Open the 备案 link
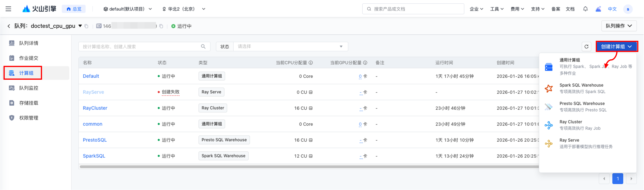The image size is (644, 190). [555, 9]
